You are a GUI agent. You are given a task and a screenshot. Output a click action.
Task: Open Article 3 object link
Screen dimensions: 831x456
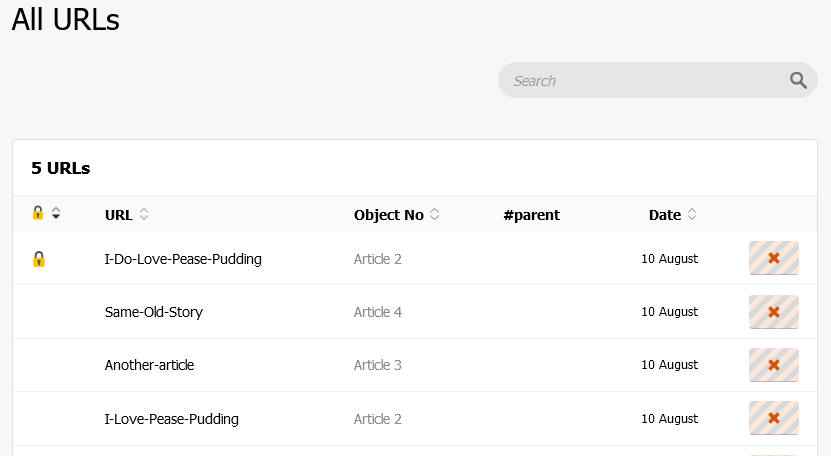(377, 365)
